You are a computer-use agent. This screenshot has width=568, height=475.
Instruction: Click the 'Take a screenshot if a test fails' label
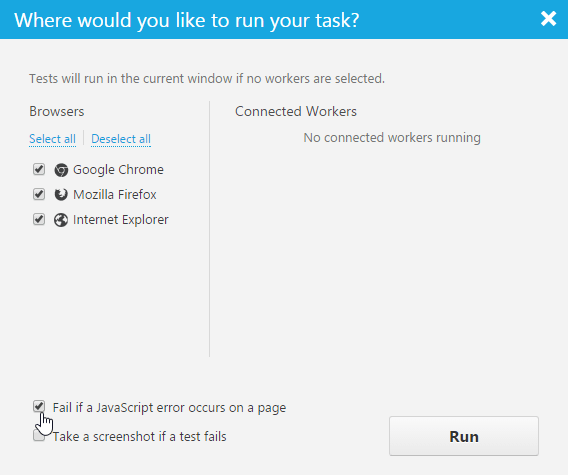[140, 437]
